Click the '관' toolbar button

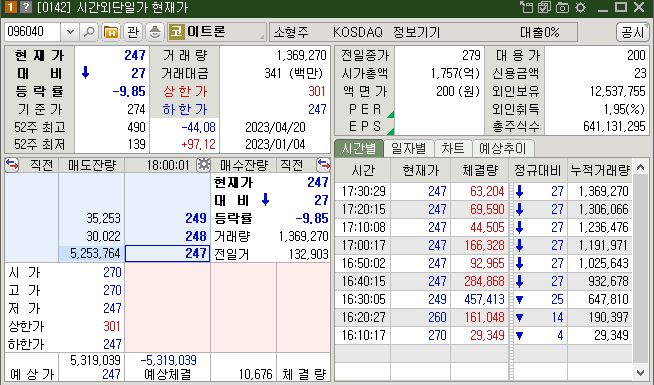133,32
